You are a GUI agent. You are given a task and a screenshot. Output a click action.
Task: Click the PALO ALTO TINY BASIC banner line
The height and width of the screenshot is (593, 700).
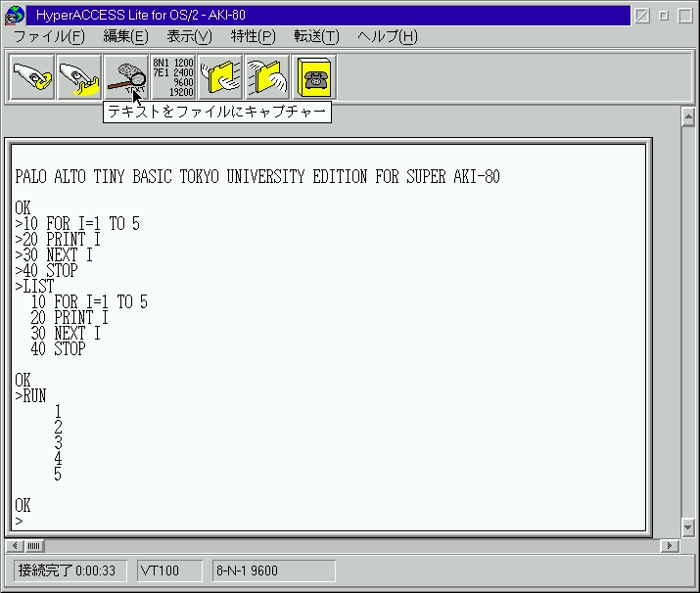click(x=257, y=177)
